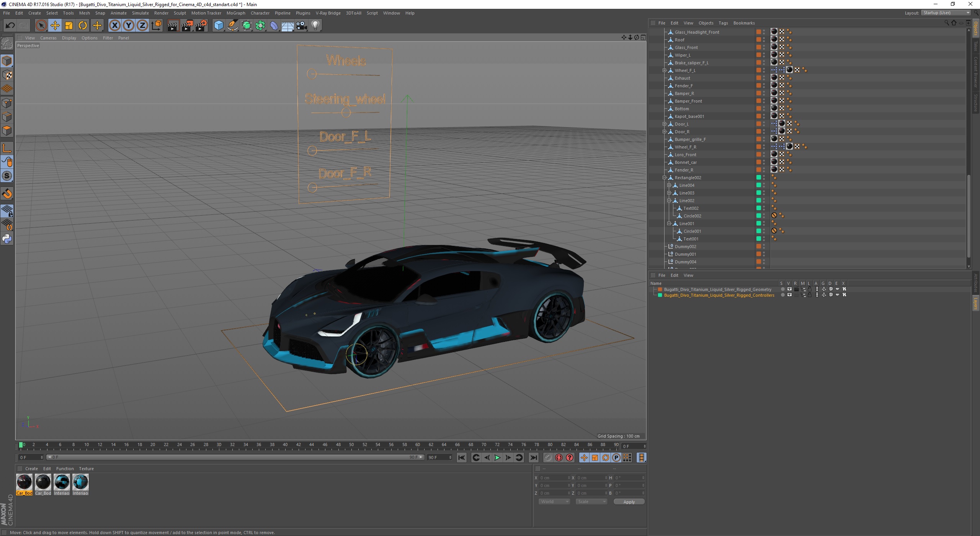Collapse the Rectangle002 object
Image resolution: width=980 pixels, height=536 pixels.
(665, 178)
